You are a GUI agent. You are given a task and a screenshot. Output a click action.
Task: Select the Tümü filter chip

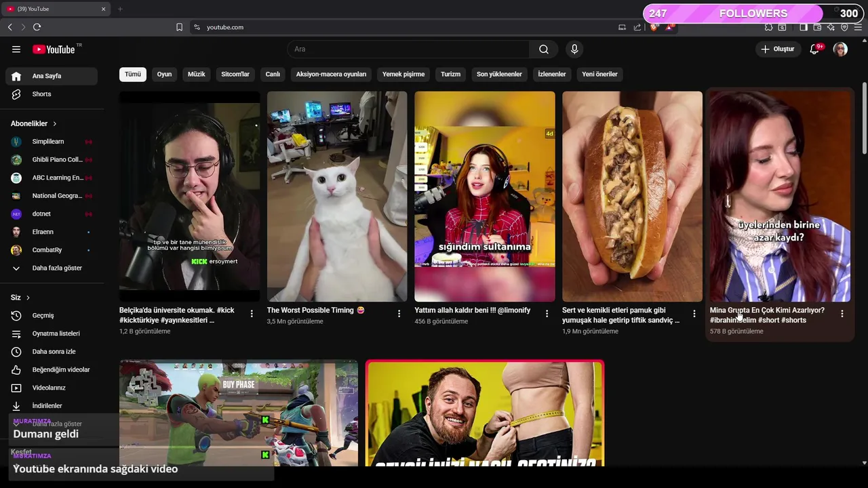coord(133,74)
